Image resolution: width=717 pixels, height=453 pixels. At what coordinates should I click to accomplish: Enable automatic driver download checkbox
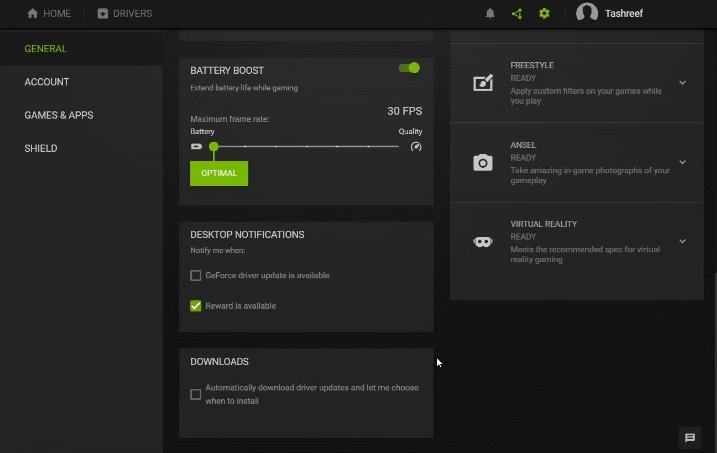(x=195, y=394)
